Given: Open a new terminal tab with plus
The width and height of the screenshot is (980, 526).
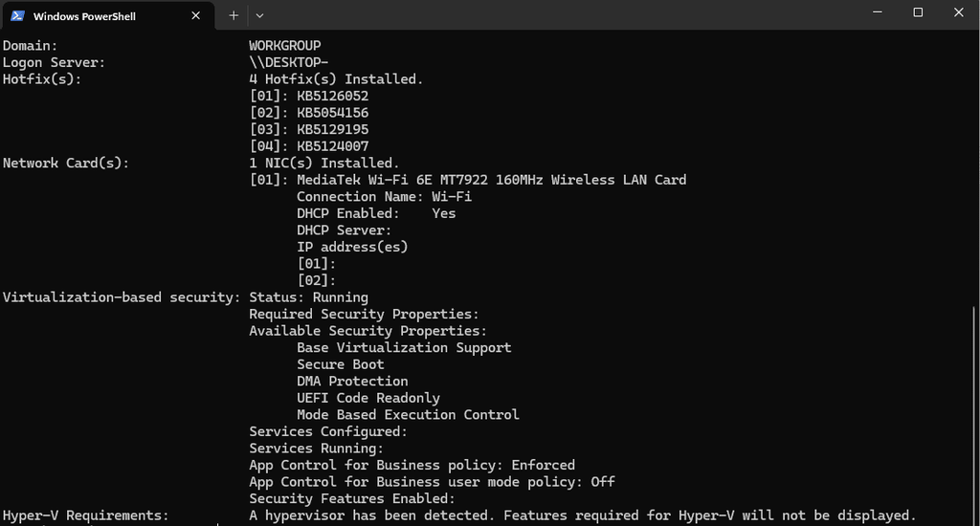Looking at the screenshot, I should [x=234, y=15].
